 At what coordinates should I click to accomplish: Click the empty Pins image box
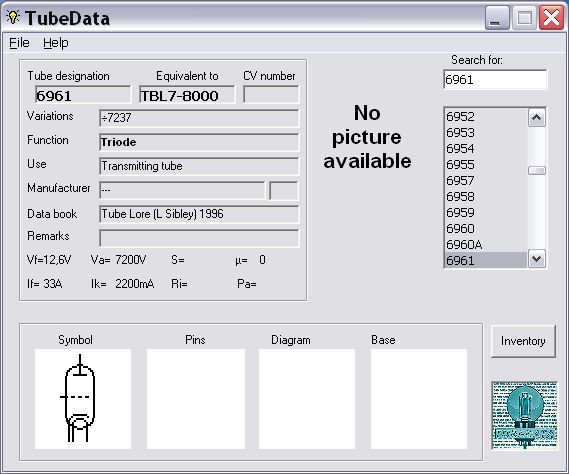pos(196,399)
